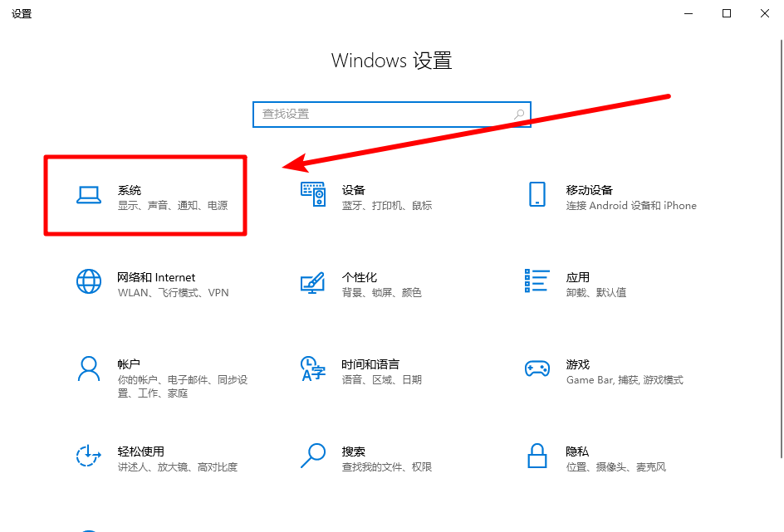Screen dimensions: 784x532
Task: Click 背景、锁屏、颜色 description
Action: pyautogui.click(x=381, y=293)
